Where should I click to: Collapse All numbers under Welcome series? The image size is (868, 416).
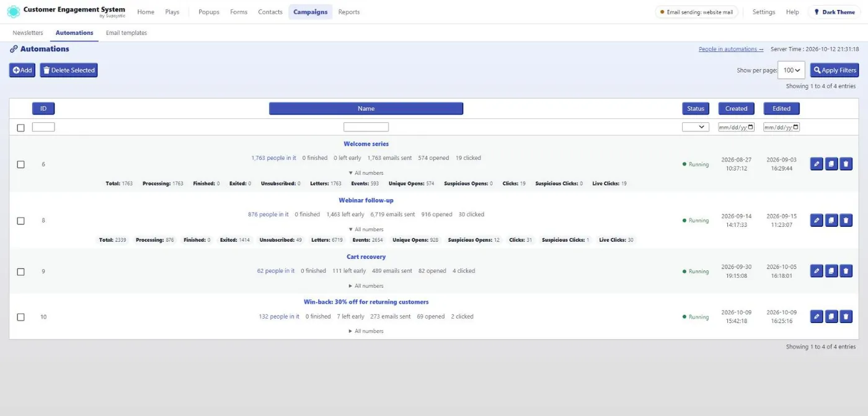click(366, 173)
